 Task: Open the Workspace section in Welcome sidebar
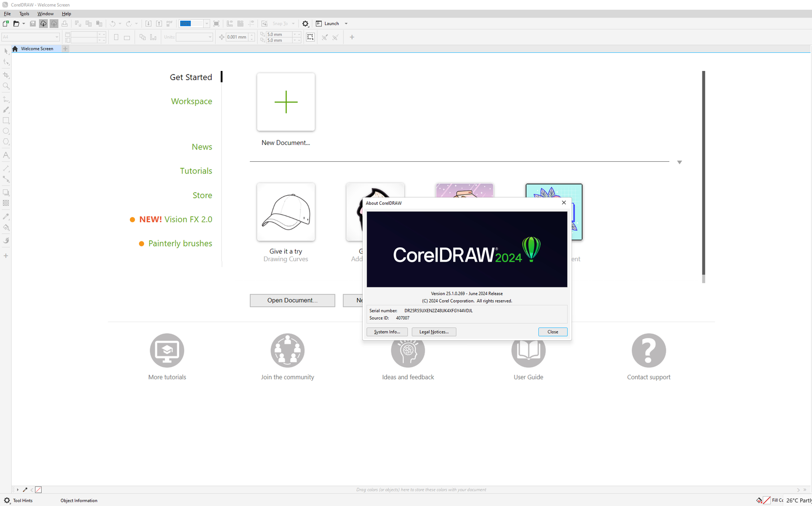coord(191,101)
